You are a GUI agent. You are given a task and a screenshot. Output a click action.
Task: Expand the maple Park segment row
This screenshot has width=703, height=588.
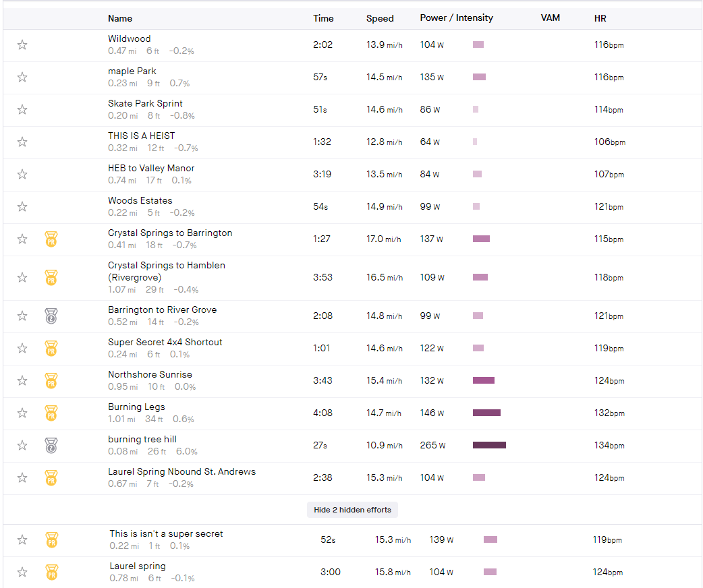click(x=352, y=78)
